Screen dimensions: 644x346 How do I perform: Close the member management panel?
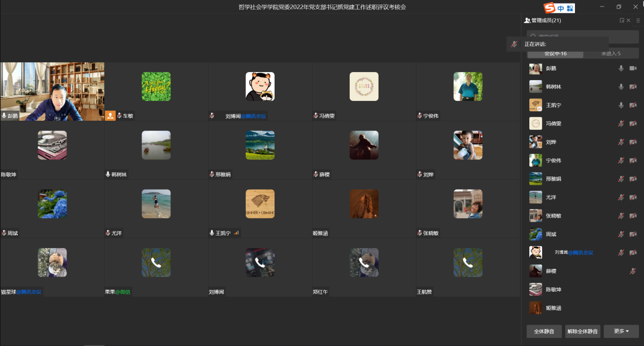(629, 21)
